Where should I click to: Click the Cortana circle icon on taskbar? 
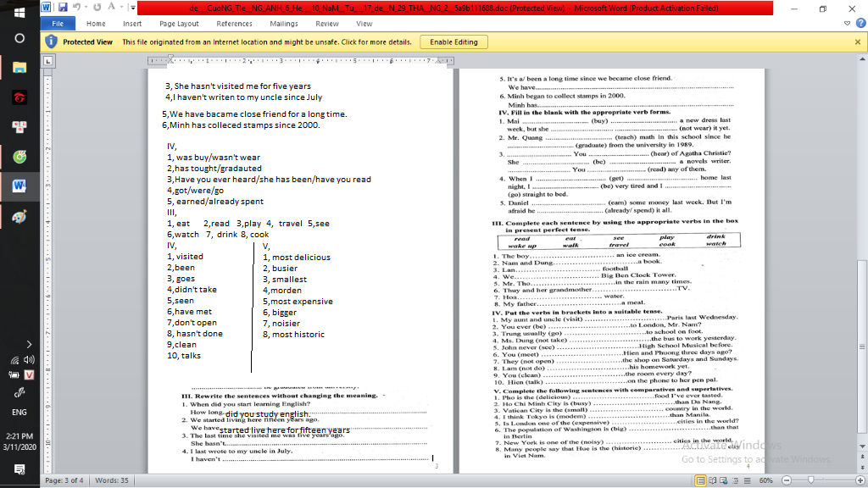(19, 38)
